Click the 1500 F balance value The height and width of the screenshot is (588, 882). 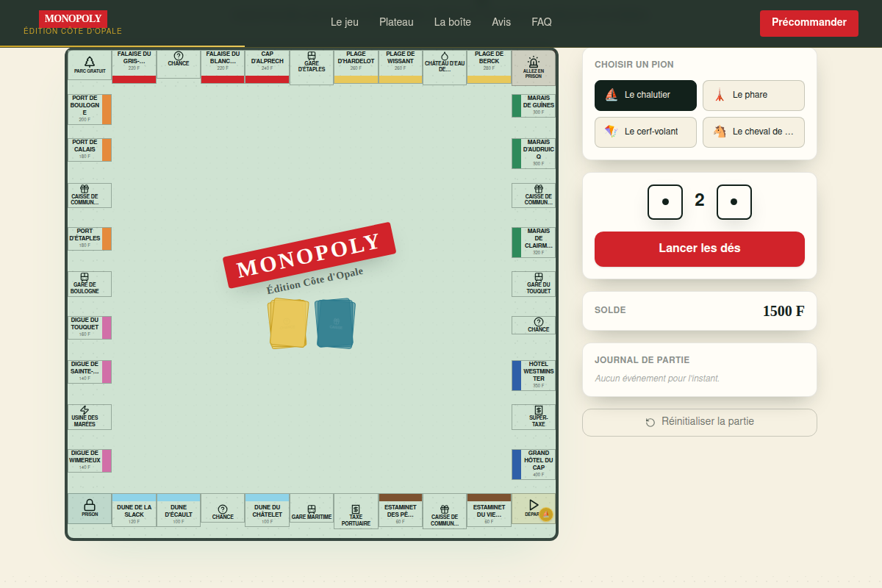click(784, 311)
